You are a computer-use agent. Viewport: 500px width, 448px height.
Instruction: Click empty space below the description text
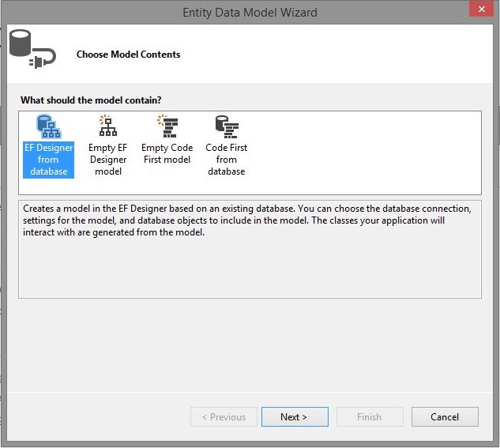(250, 269)
